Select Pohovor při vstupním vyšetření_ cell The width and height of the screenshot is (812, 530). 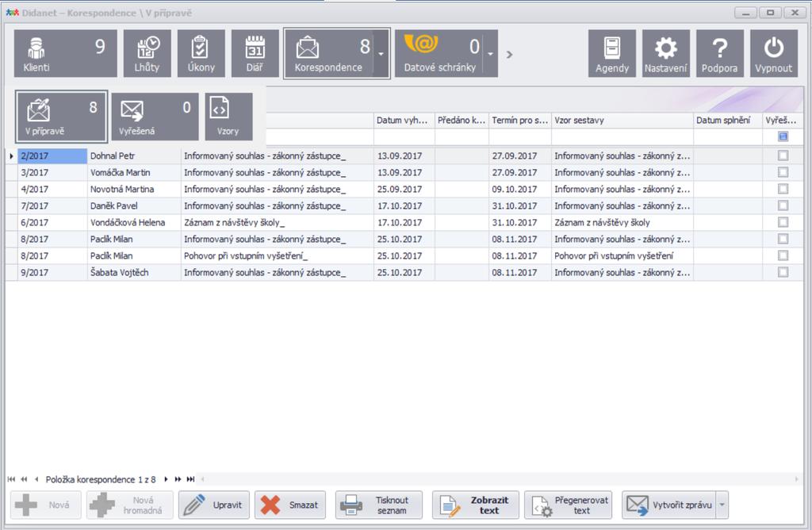pos(277,255)
